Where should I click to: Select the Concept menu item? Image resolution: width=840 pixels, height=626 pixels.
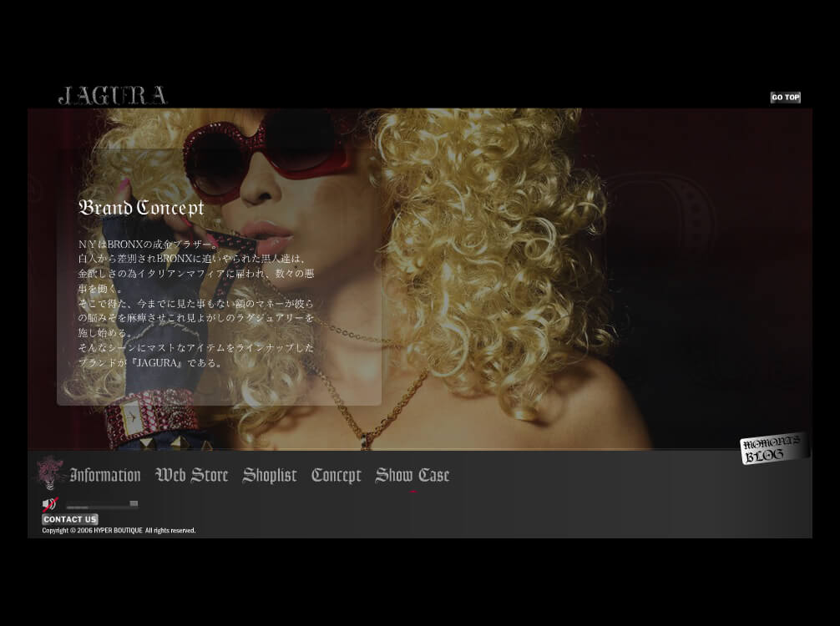click(x=336, y=476)
